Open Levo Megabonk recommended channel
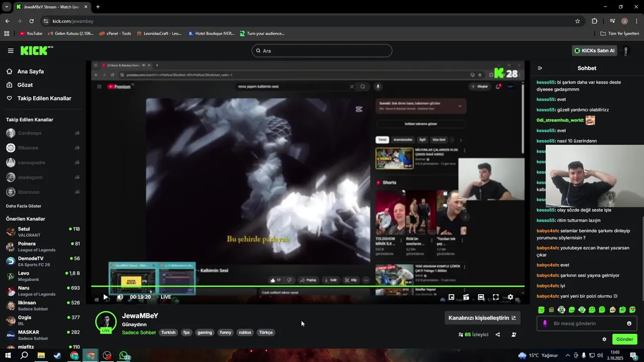The image size is (644, 362). pos(43,276)
